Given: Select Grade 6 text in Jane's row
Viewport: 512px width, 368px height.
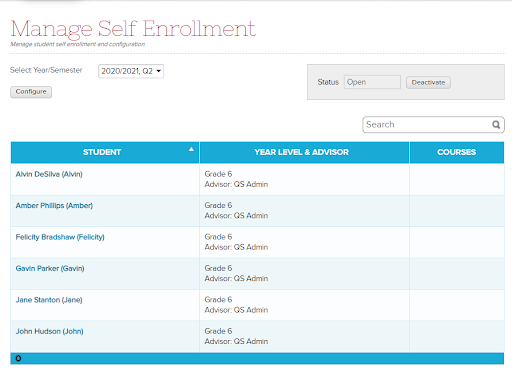Looking at the screenshot, I should (218, 300).
